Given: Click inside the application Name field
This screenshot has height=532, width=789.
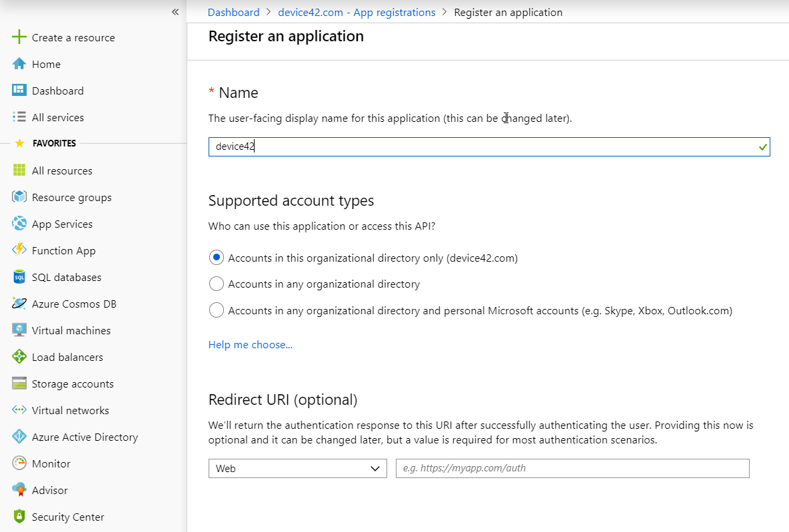Looking at the screenshot, I should point(466,146).
